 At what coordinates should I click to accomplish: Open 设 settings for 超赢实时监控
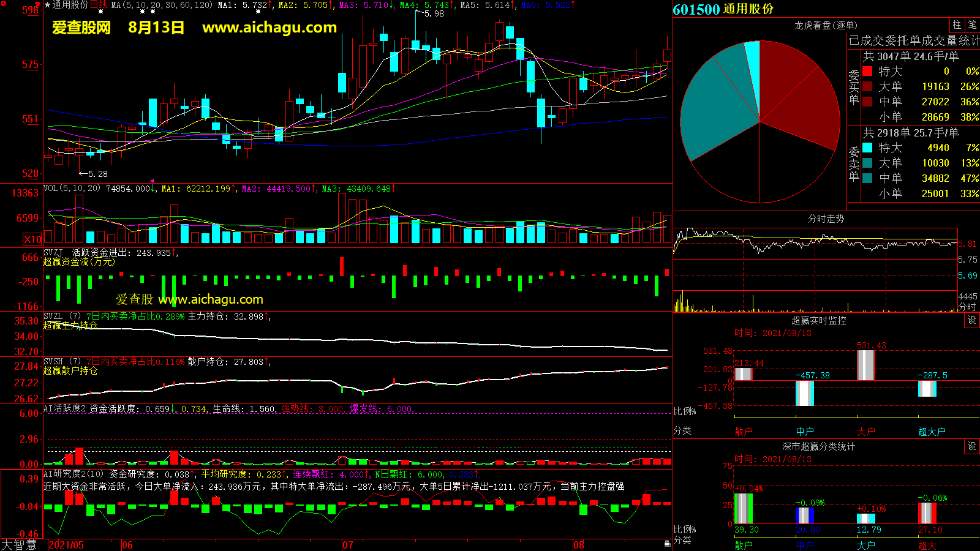coord(971,320)
